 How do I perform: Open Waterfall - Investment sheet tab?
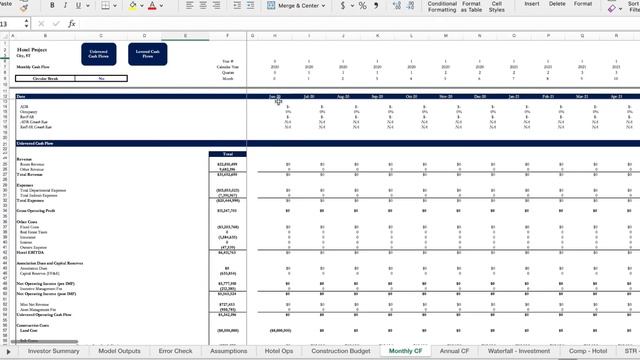point(519,351)
